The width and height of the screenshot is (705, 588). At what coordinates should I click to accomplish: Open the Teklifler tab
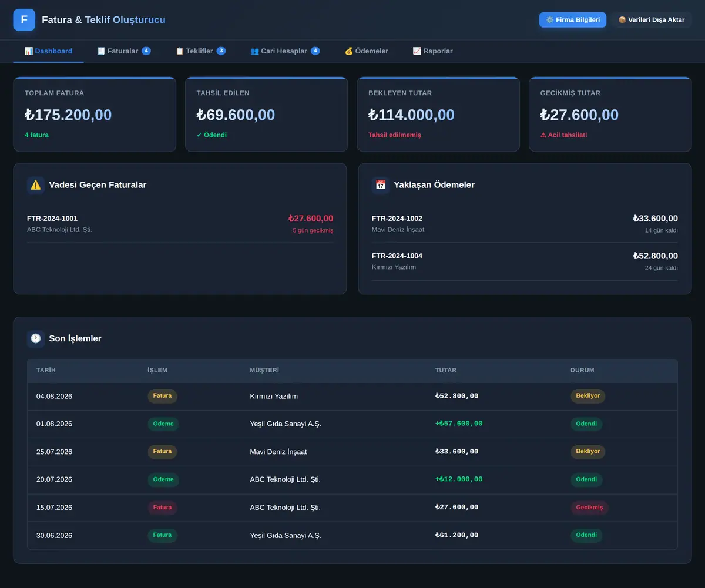[200, 51]
